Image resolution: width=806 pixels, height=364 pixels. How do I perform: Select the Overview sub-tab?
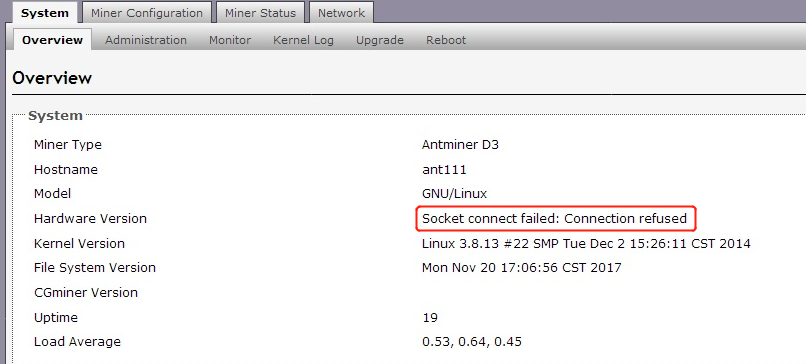pyautogui.click(x=52, y=40)
